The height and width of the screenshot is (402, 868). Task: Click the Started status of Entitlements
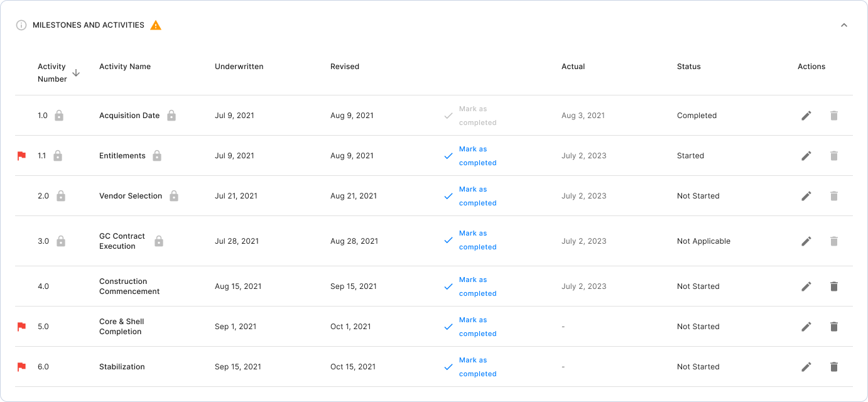[690, 156]
